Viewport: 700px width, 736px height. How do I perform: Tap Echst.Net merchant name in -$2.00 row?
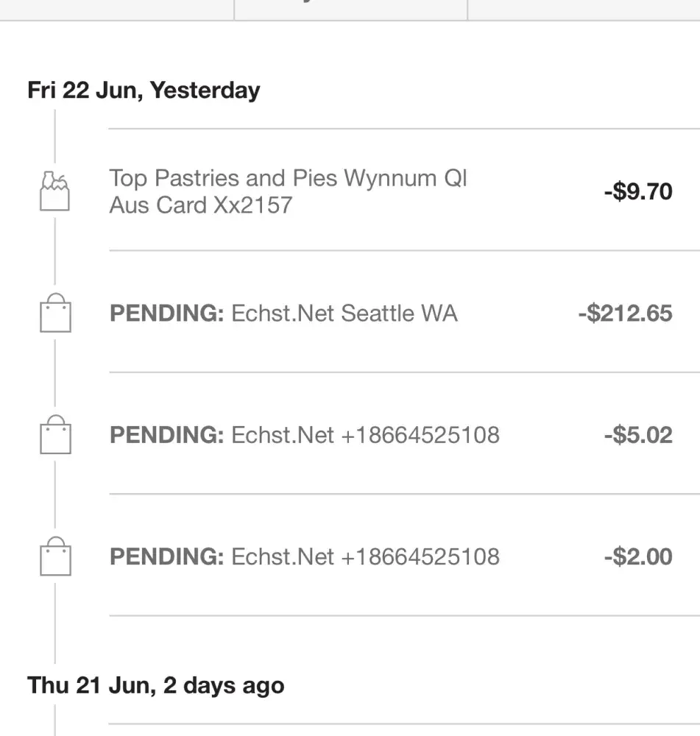point(283,556)
